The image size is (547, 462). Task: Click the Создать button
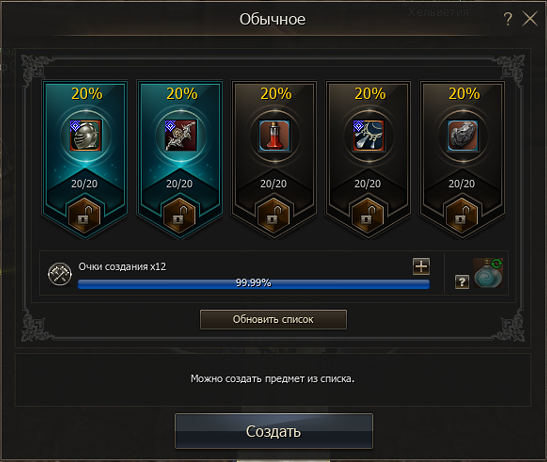click(274, 431)
